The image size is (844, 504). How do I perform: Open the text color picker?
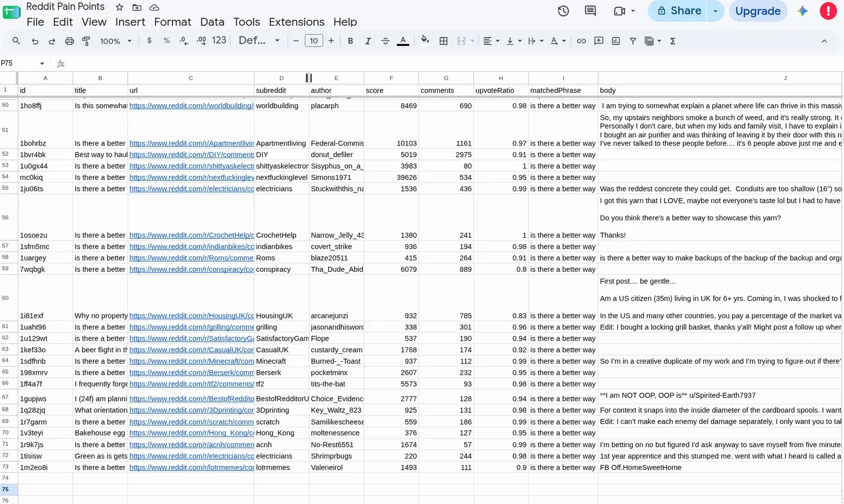coord(403,41)
